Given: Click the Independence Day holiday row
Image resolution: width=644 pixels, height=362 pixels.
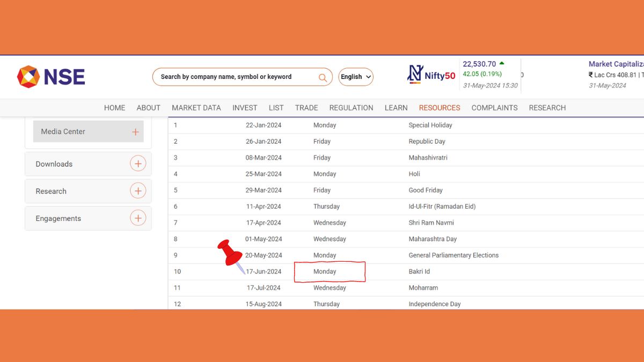Looking at the screenshot, I should tap(434, 304).
